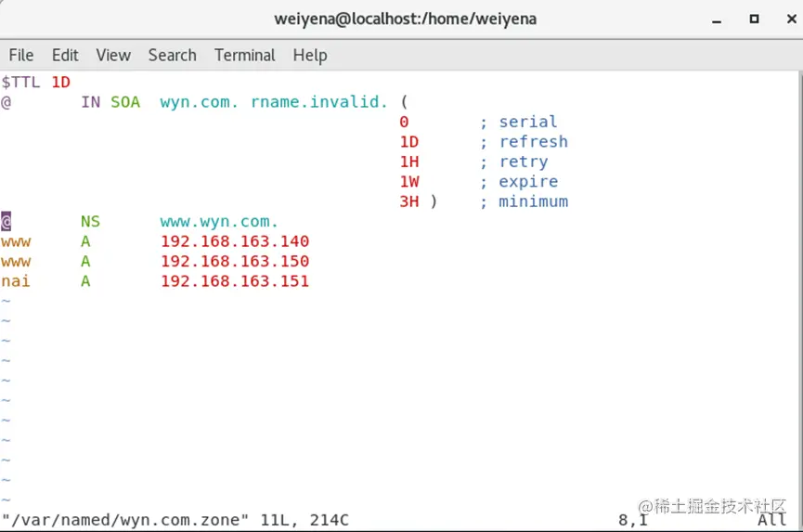The image size is (803, 532).
Task: Click the minimum value 3H
Action: pos(409,201)
